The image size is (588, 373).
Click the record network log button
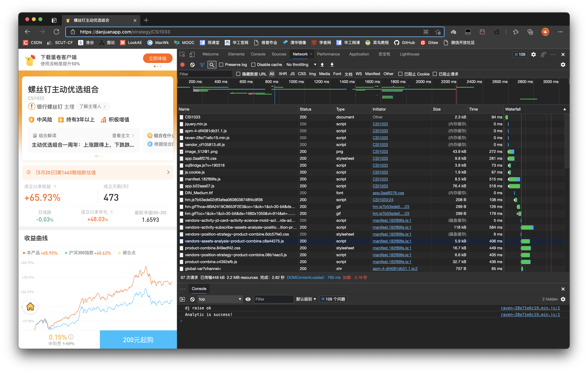click(x=182, y=65)
